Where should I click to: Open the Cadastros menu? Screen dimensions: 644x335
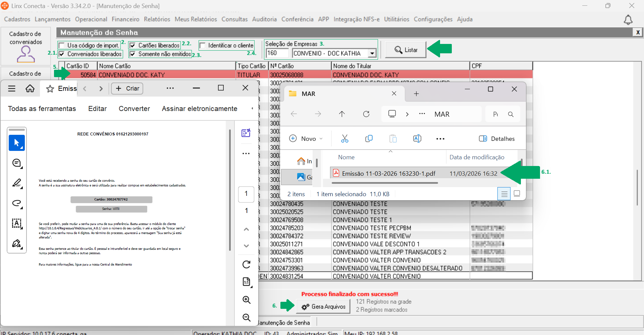17,19
